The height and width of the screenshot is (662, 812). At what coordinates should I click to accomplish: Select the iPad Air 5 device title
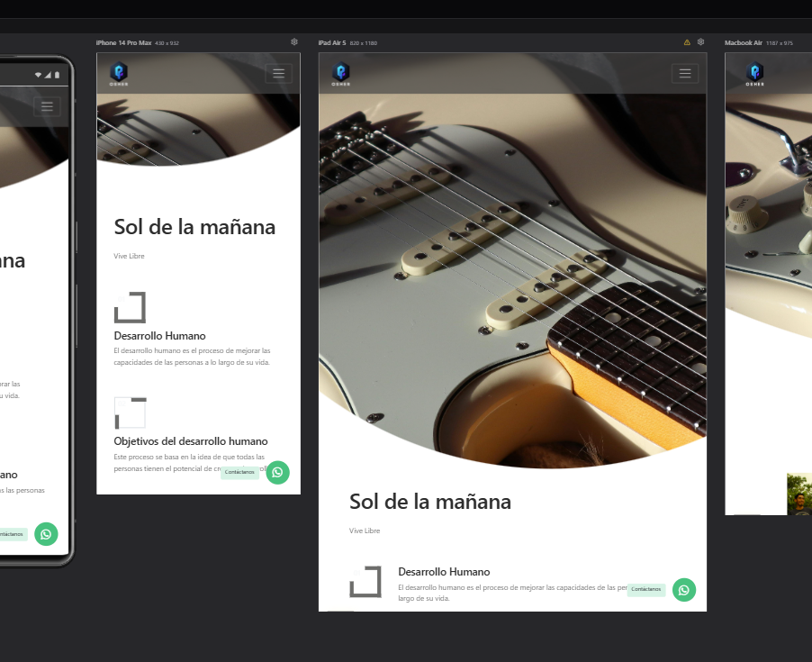332,43
